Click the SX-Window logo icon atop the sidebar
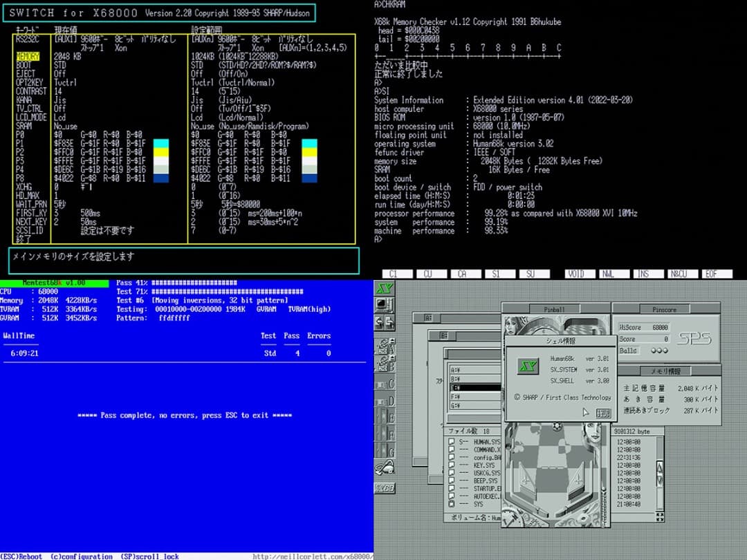The width and height of the screenshot is (747, 560). click(384, 288)
